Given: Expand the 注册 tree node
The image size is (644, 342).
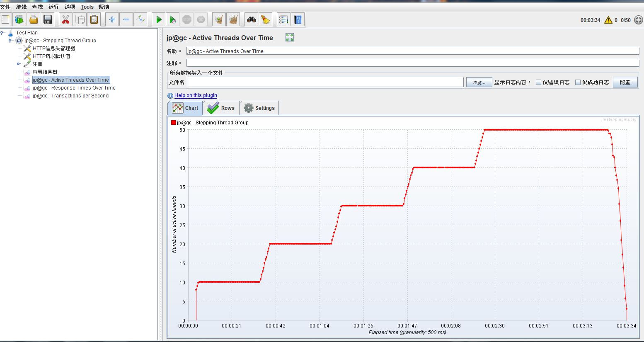Looking at the screenshot, I should pos(19,64).
